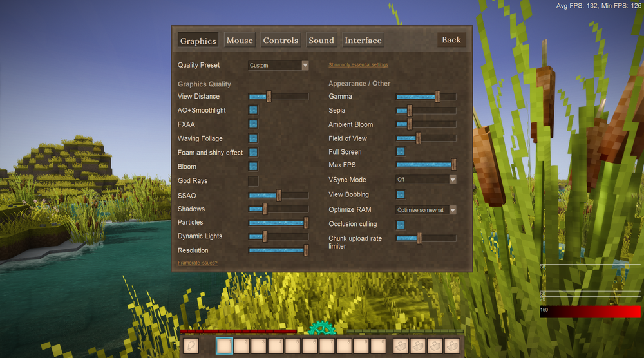
Task: Toggle the Full Screen checkbox
Action: pyautogui.click(x=401, y=152)
